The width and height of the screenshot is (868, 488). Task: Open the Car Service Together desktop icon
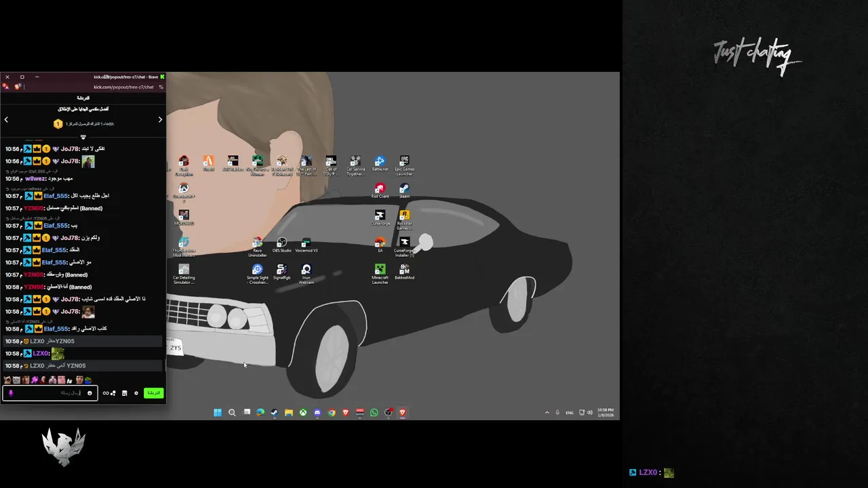[x=355, y=165]
